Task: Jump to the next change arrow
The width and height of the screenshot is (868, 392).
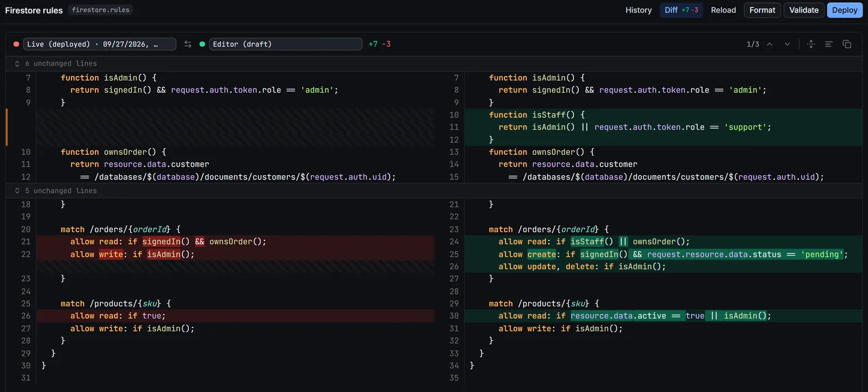Action: [x=787, y=44]
